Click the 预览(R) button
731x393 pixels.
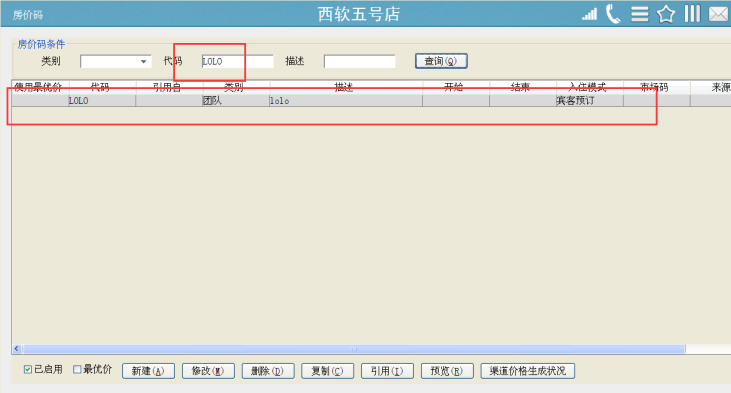447,371
